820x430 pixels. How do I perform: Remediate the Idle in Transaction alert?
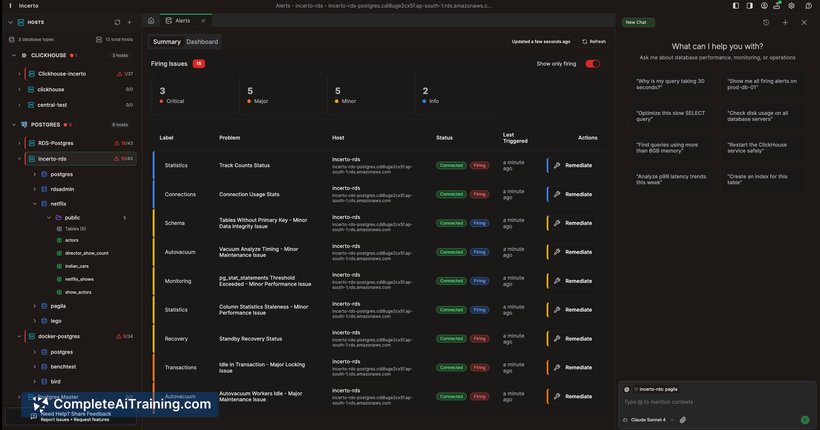tap(572, 367)
